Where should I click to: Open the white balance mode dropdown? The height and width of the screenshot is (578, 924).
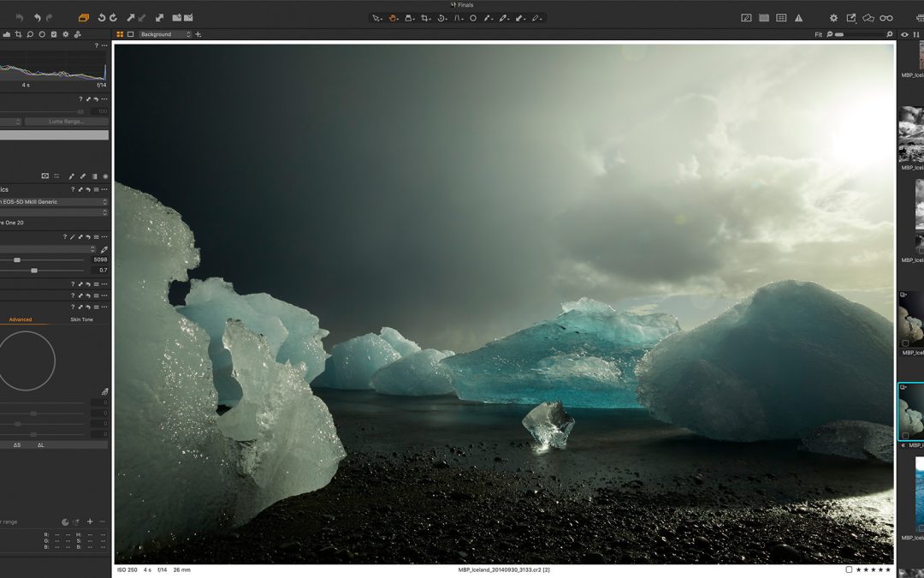point(50,249)
